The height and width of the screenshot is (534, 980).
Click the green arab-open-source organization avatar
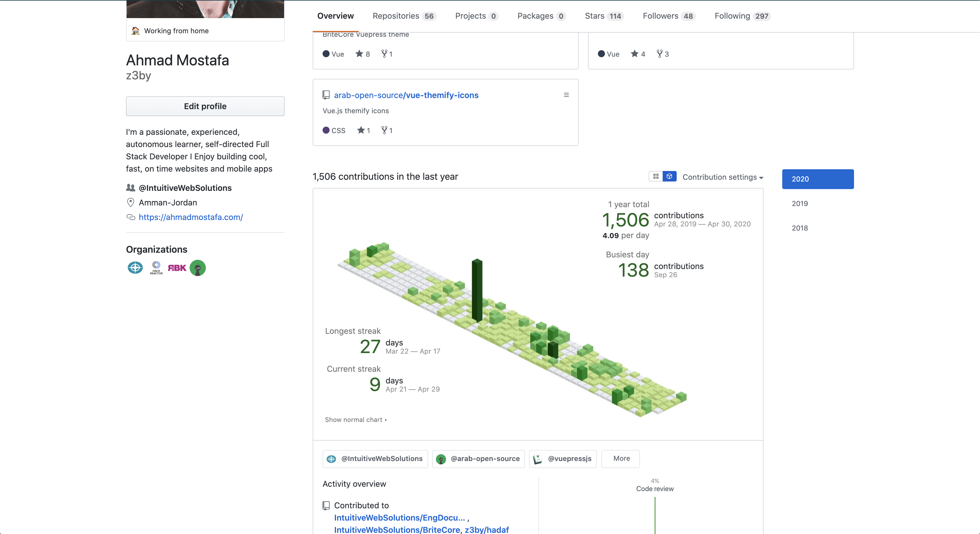[198, 268]
